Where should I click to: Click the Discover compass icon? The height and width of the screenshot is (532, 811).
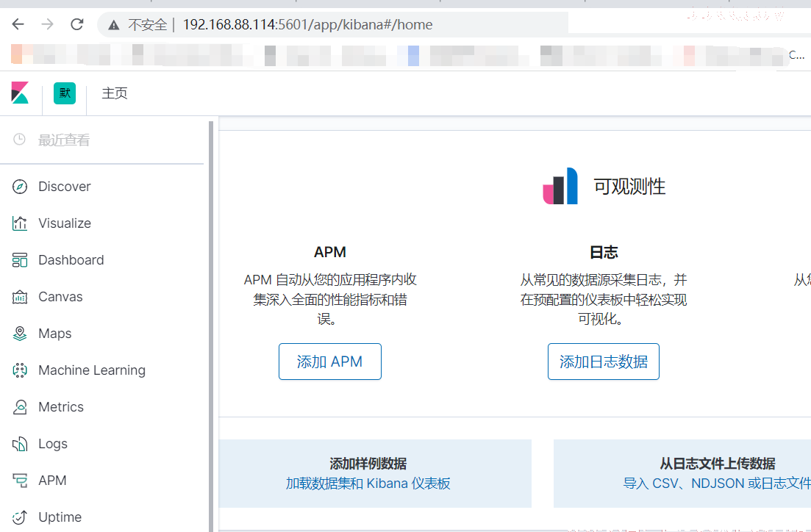coord(20,187)
